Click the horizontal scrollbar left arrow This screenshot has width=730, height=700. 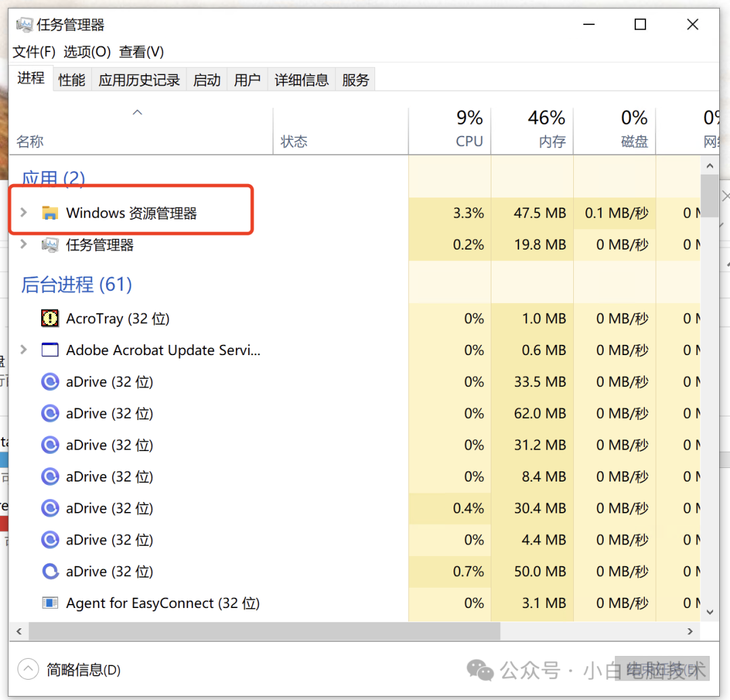point(19,632)
